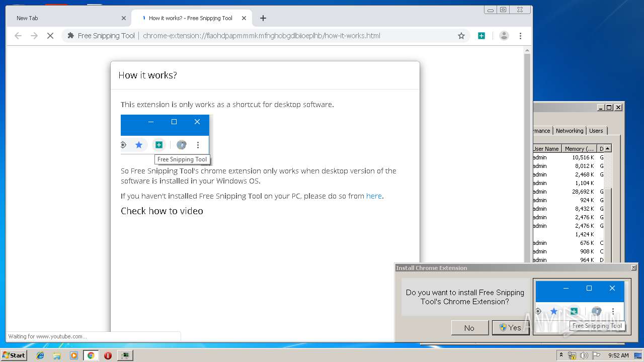Open the Chrome three-dot menu

click(x=520, y=36)
